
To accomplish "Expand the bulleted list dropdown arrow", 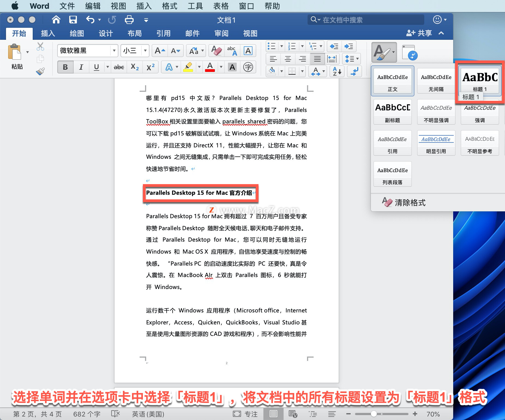I will pyautogui.click(x=282, y=46).
